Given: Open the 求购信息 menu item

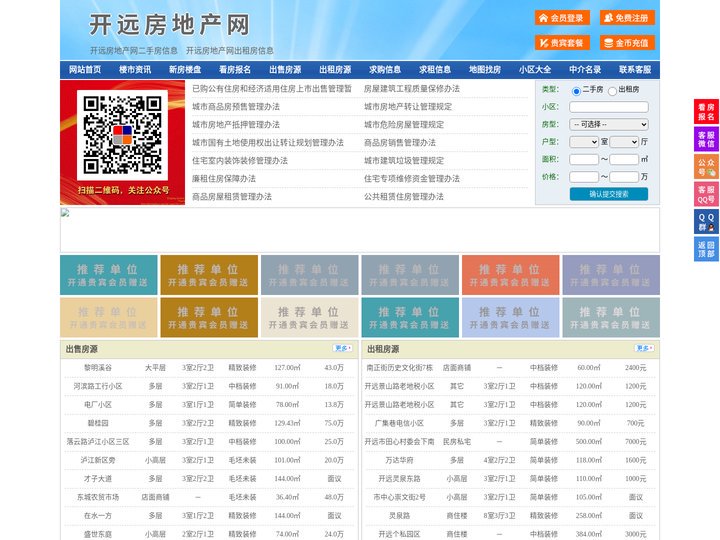Looking at the screenshot, I should (x=385, y=70).
